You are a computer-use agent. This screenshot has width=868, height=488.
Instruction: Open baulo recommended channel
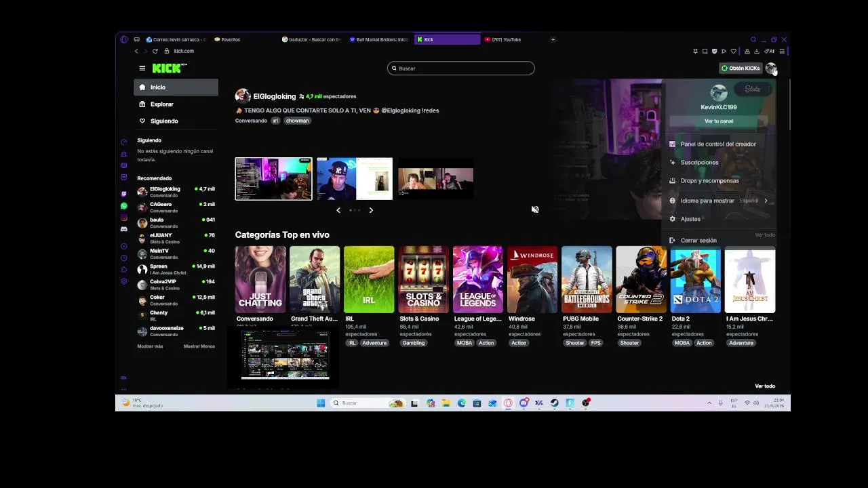point(176,223)
